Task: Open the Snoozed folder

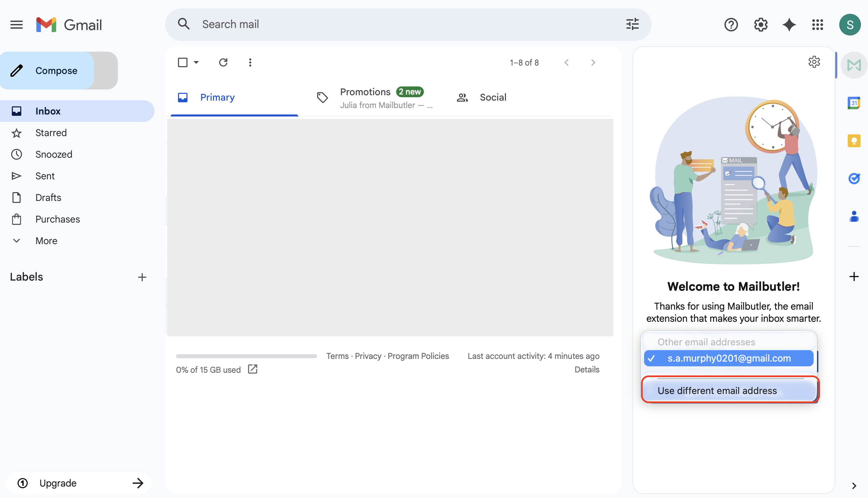Action: click(77, 154)
